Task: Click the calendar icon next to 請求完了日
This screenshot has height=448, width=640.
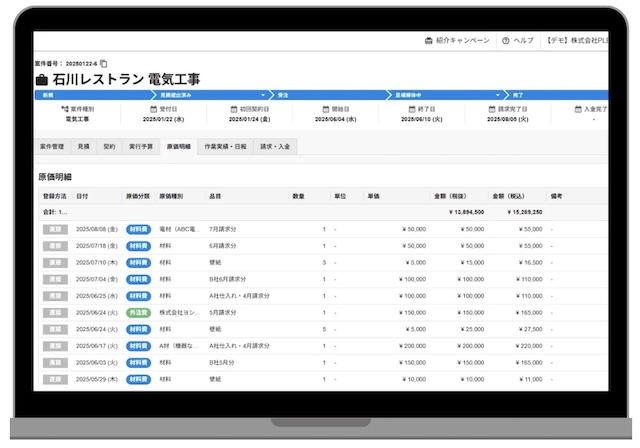Action: click(492, 108)
